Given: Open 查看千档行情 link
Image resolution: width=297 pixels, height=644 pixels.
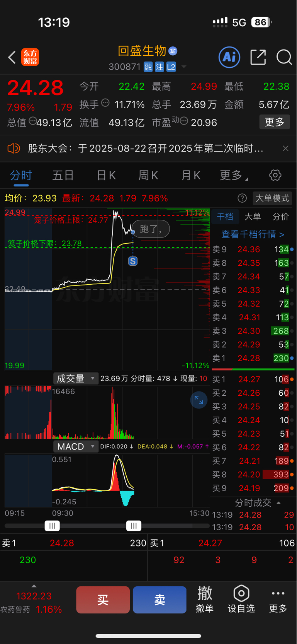Looking at the screenshot, I should pyautogui.click(x=253, y=234).
